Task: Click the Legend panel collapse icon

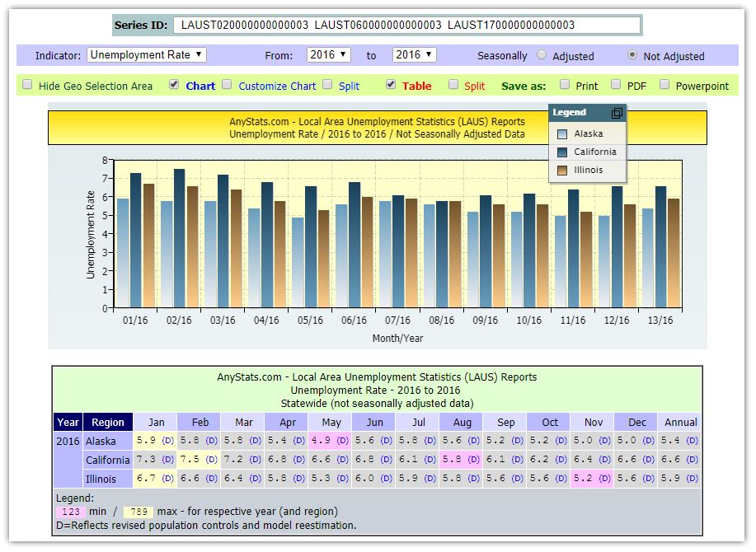Action: 617,113
